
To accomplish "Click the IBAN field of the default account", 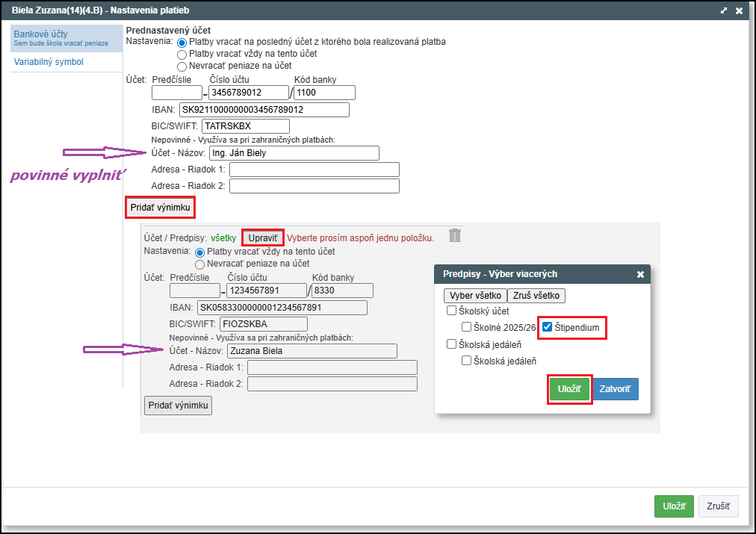I will (264, 110).
